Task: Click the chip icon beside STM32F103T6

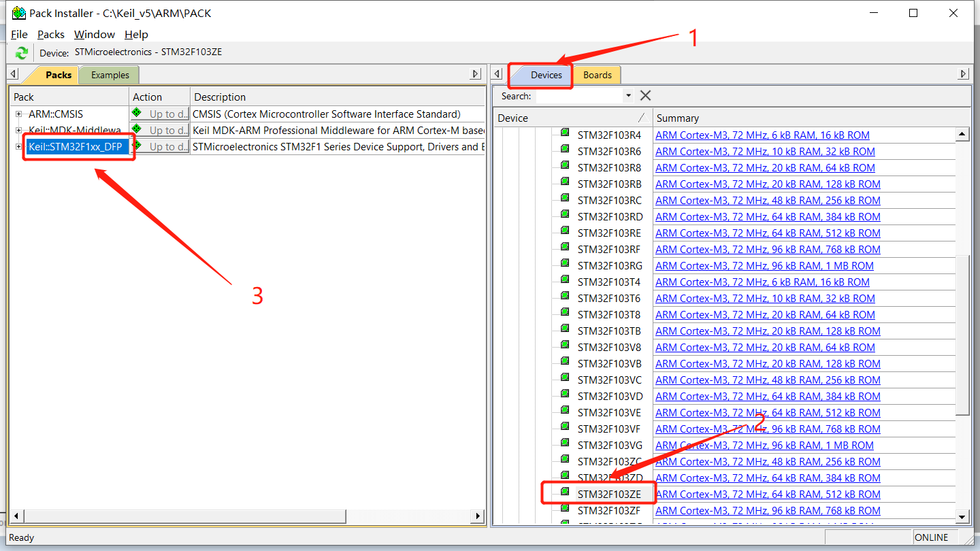Action: [565, 296]
